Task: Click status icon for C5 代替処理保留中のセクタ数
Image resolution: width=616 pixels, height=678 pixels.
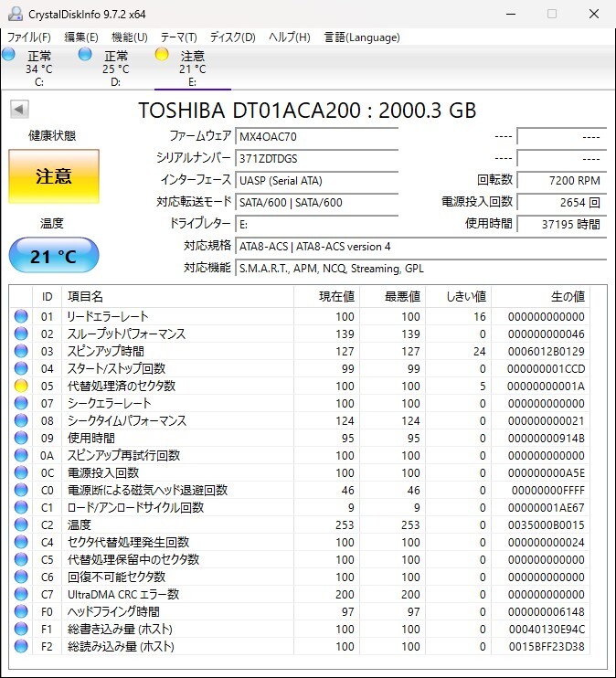Action: pos(21,559)
